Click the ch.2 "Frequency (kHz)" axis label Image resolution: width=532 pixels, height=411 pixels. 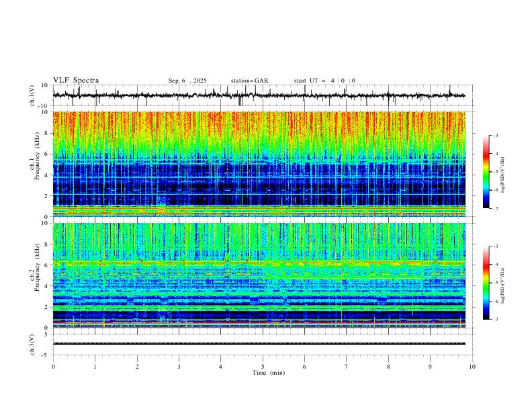click(x=37, y=268)
